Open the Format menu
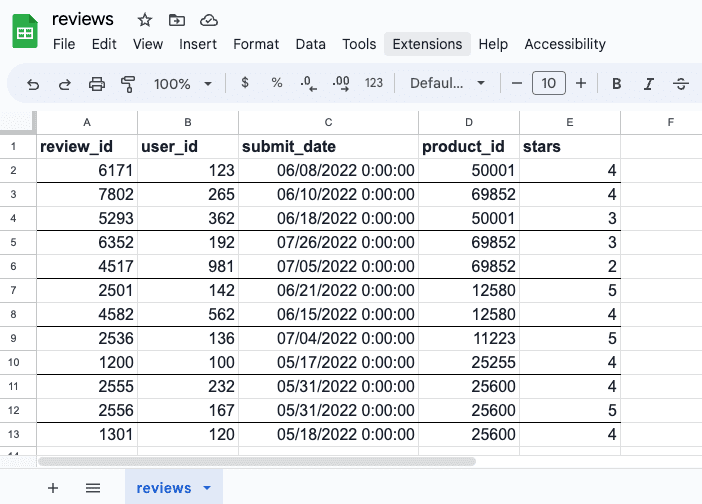The image size is (702, 504). (256, 44)
